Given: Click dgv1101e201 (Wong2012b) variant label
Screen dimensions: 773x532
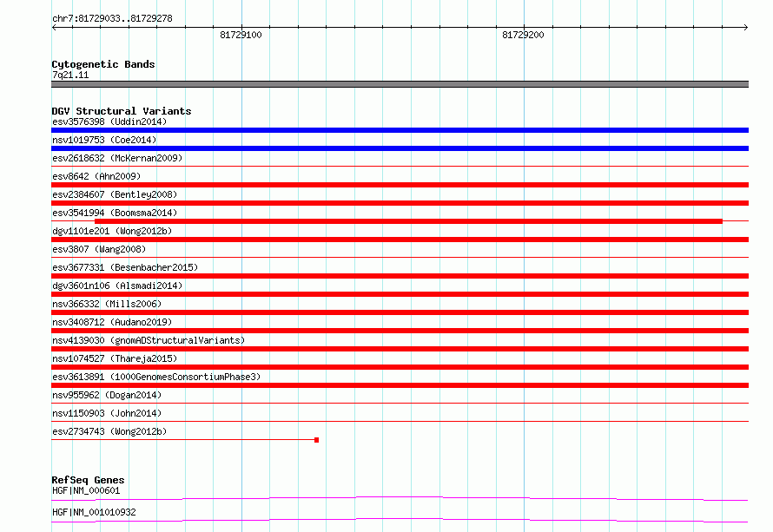Looking at the screenshot, I should (x=112, y=231).
